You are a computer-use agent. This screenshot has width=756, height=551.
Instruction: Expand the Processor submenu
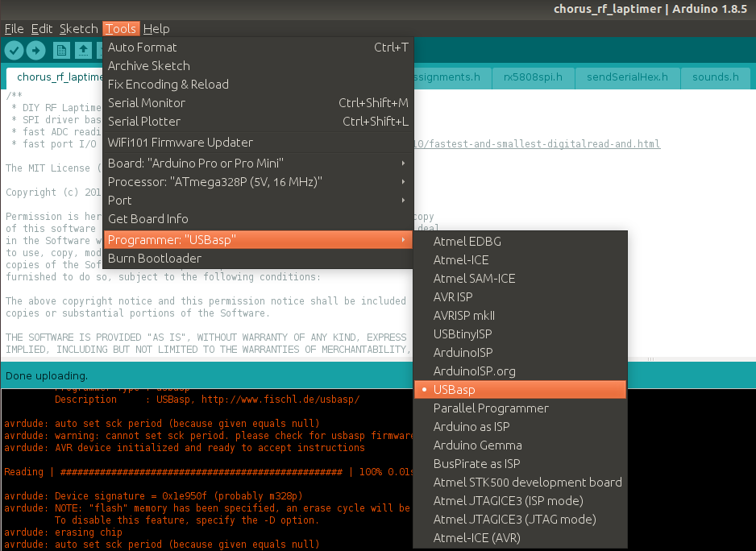pyautogui.click(x=258, y=182)
